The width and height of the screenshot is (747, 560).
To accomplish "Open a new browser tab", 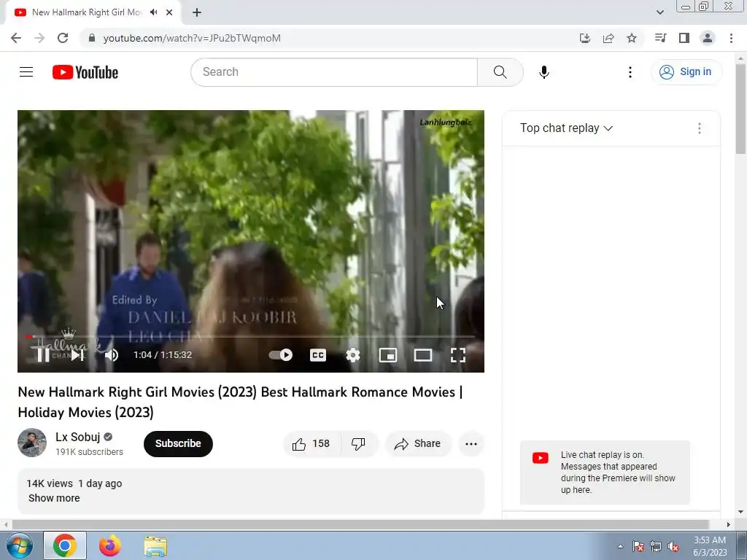I will [x=197, y=12].
